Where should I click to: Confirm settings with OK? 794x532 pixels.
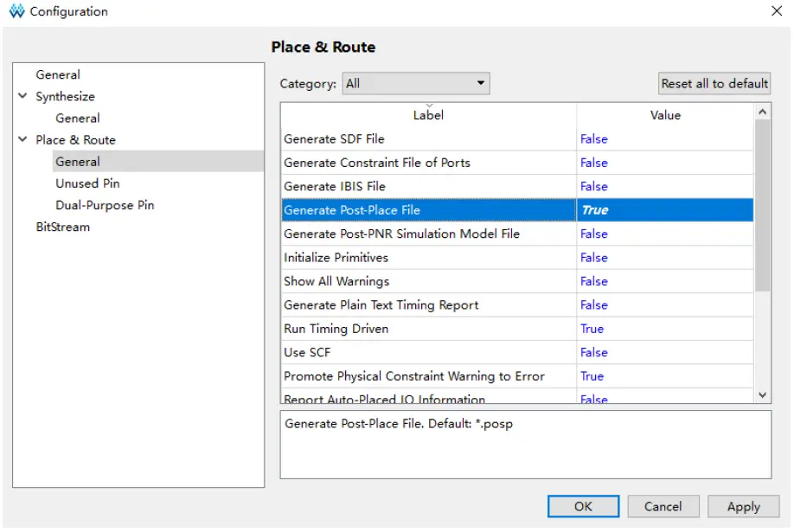pyautogui.click(x=583, y=507)
